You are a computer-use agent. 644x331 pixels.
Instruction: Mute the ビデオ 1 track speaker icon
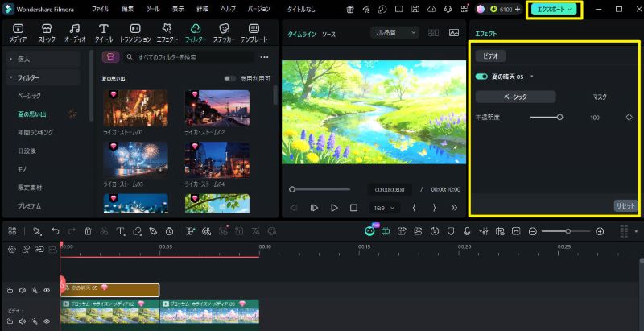tap(23, 321)
